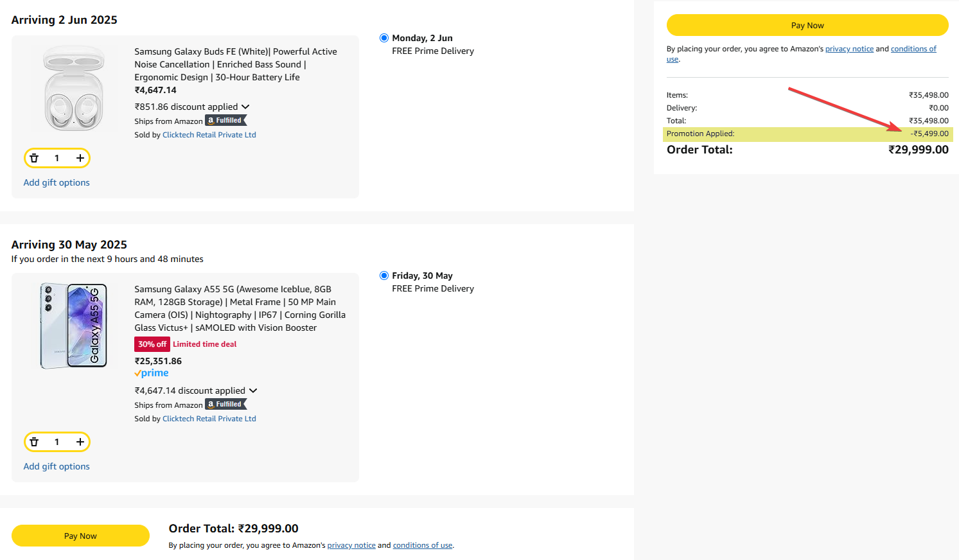The width and height of the screenshot is (959, 560).
Task: Expand ₹4,647.14 discount applied details
Action: (x=253, y=390)
